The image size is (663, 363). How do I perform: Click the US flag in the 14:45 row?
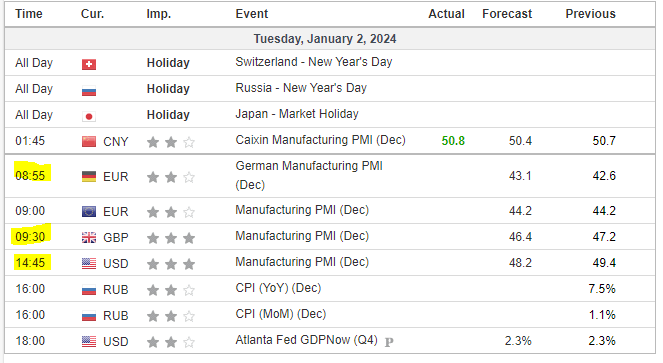[x=89, y=264]
